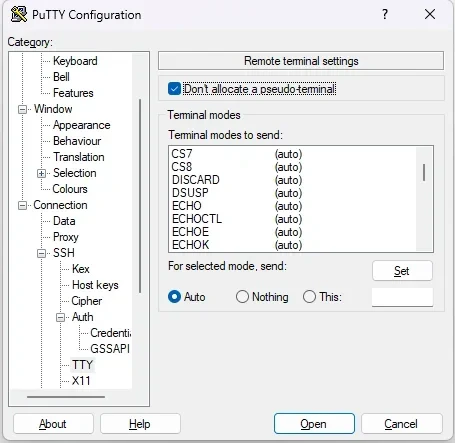Image resolution: width=455 pixels, height=443 pixels.
Task: Open the GSSAPI category
Action: click(110, 349)
